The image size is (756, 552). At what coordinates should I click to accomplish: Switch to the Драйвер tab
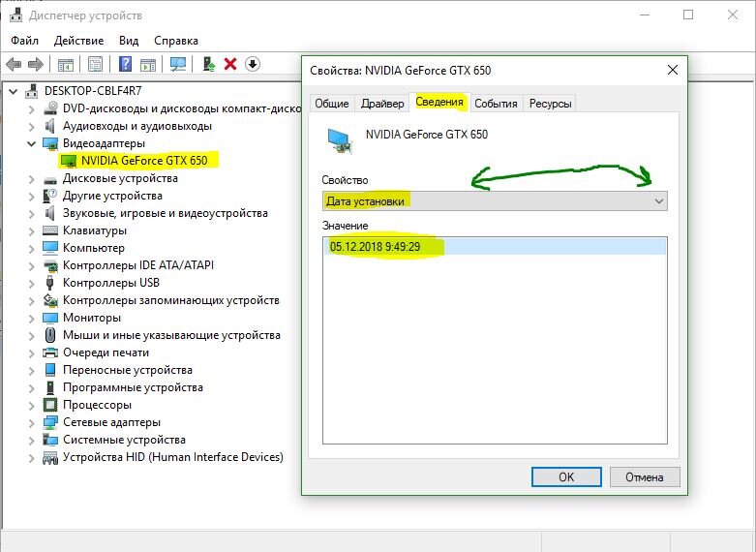pos(382,104)
